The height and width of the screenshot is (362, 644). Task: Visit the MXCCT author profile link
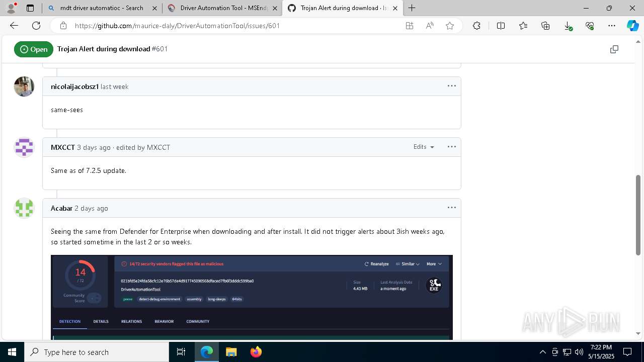point(63,147)
